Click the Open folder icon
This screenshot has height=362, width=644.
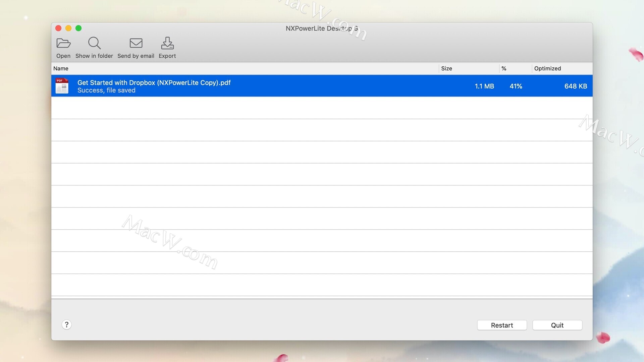pos(63,43)
